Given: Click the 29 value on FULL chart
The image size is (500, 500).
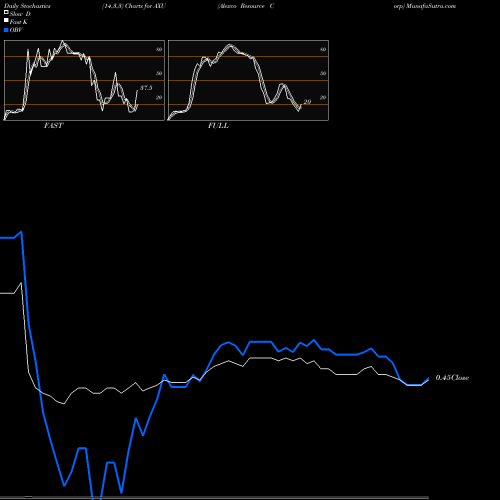Looking at the screenshot, I should (307, 102).
